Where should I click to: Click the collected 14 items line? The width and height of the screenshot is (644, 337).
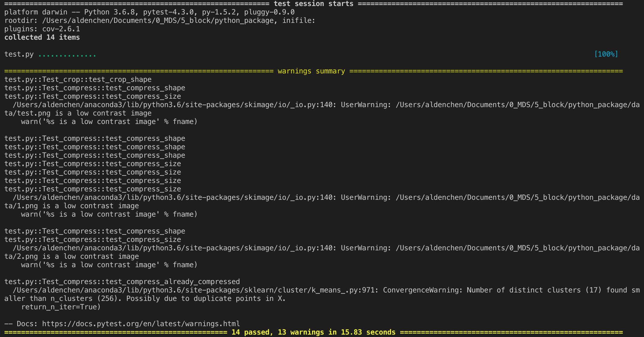pos(42,37)
